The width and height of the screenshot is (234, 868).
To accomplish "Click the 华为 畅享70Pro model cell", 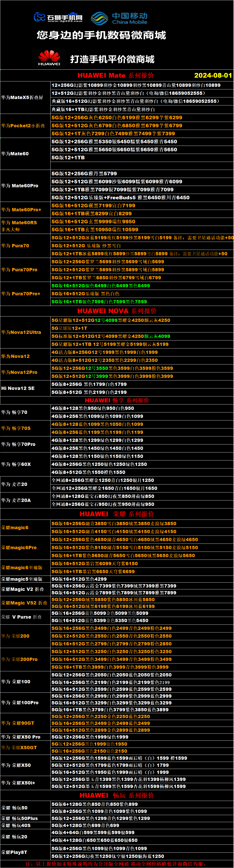I will pos(25,444).
